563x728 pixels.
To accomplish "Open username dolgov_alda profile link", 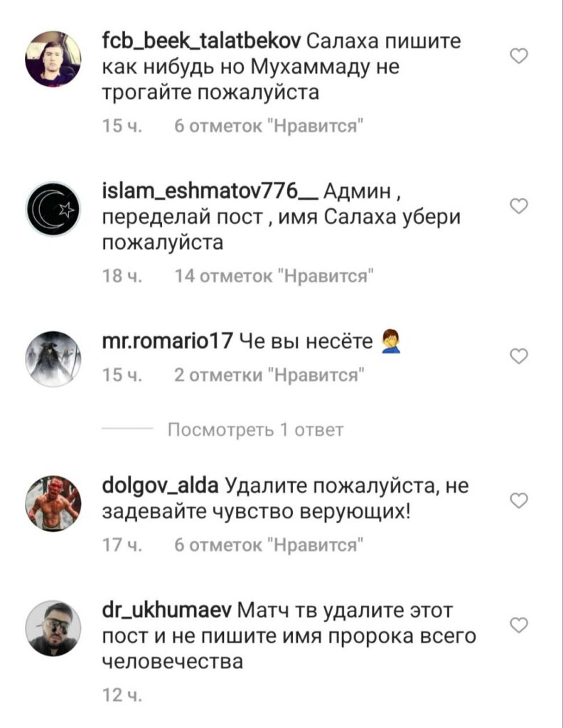I will [x=160, y=486].
